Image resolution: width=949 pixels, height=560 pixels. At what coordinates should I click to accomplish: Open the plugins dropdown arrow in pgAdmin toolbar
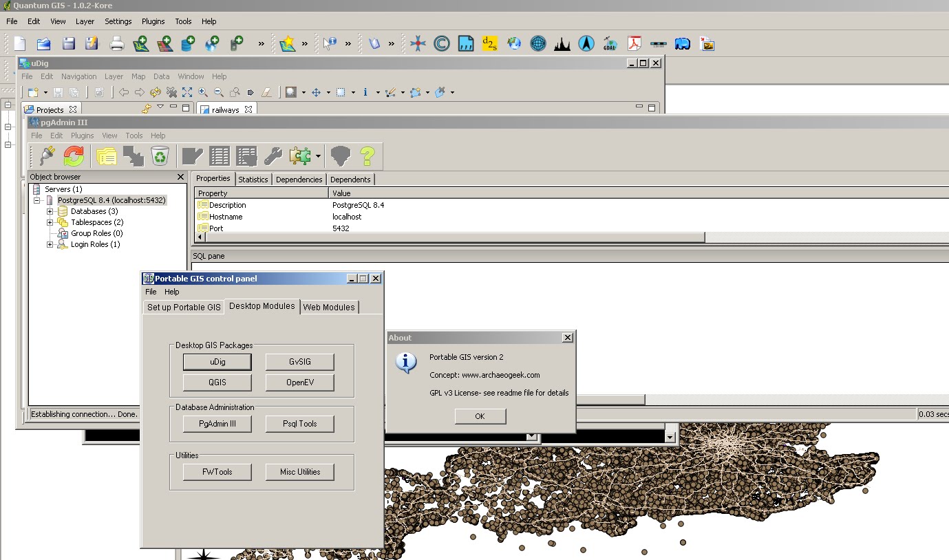coord(318,157)
